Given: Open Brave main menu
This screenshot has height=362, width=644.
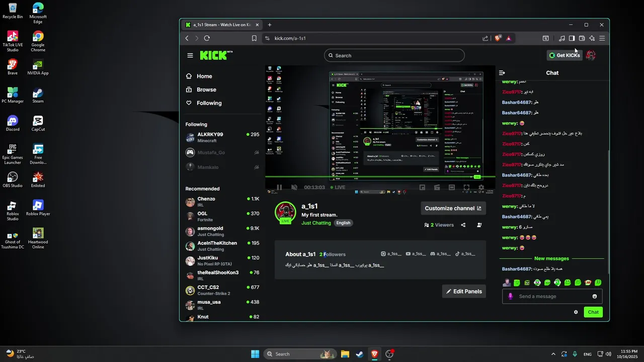Looking at the screenshot, I should (602, 38).
